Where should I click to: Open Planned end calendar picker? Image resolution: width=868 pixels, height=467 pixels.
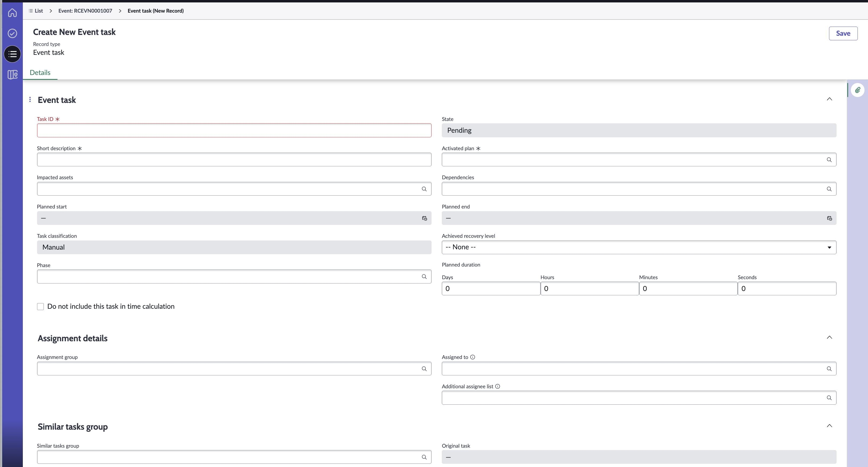tap(829, 218)
